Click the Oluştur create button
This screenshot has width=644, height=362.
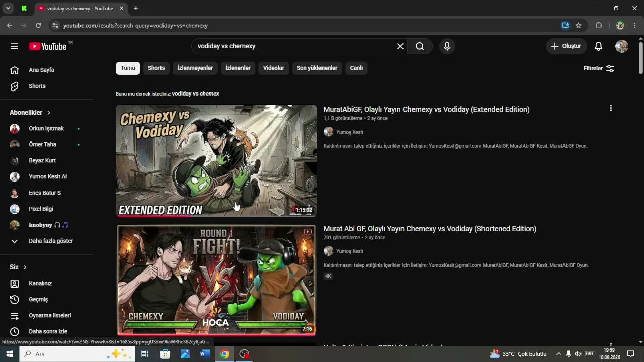pos(567,46)
